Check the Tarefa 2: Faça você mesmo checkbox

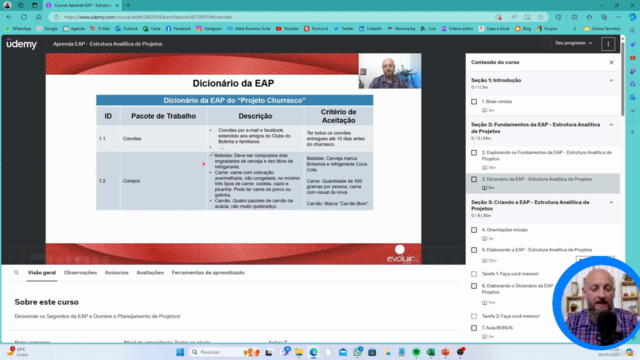[474, 316]
